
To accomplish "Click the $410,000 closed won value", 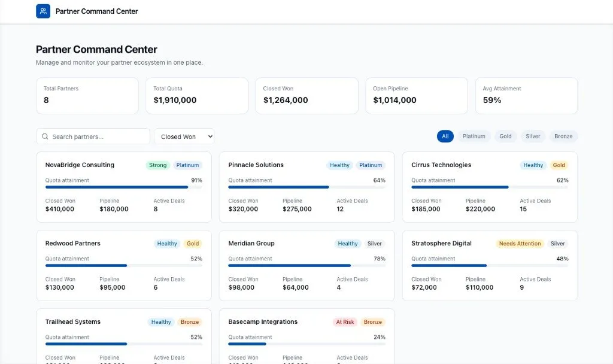I will pos(60,209).
